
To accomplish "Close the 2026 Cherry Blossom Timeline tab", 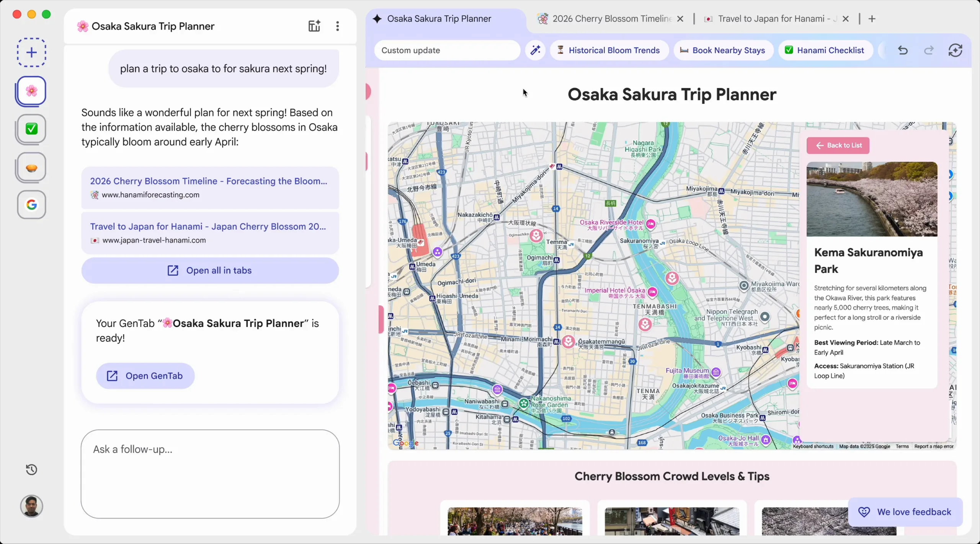I will coord(681,18).
